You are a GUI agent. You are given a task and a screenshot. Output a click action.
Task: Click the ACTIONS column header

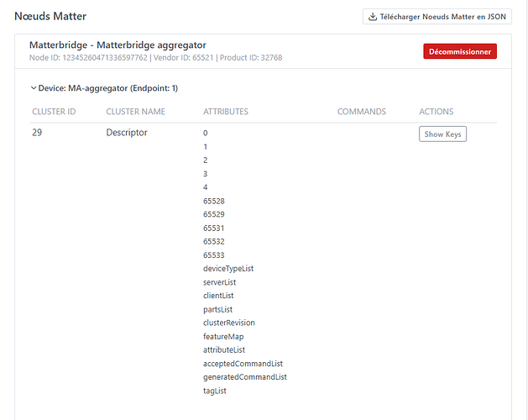(436, 112)
